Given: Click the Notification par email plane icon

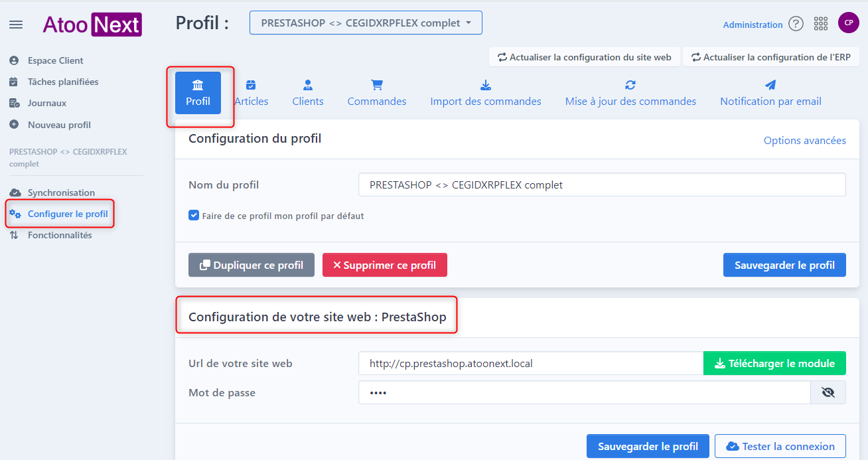Looking at the screenshot, I should (770, 85).
